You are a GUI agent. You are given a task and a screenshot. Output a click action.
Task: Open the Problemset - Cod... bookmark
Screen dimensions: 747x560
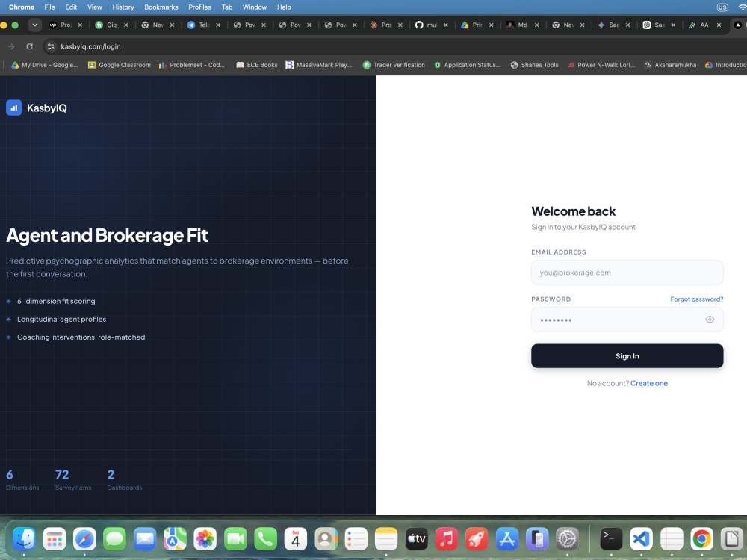191,65
